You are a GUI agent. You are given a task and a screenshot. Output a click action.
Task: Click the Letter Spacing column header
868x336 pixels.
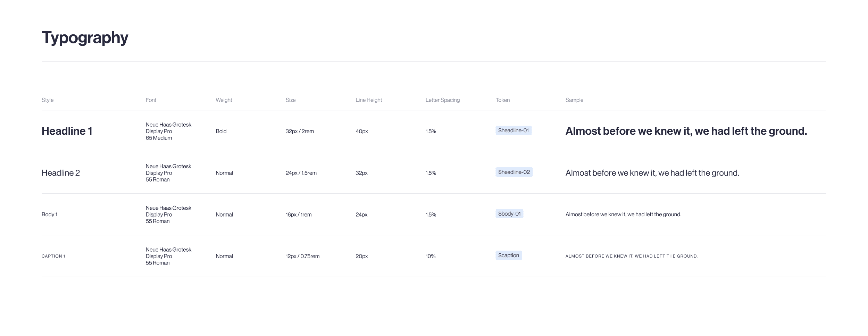(443, 100)
